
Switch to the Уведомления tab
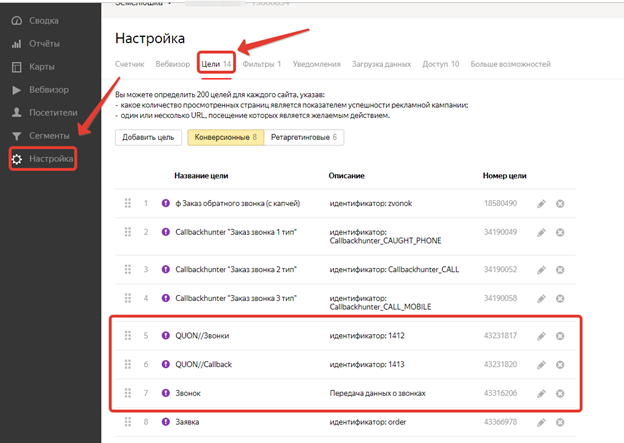coord(317,64)
